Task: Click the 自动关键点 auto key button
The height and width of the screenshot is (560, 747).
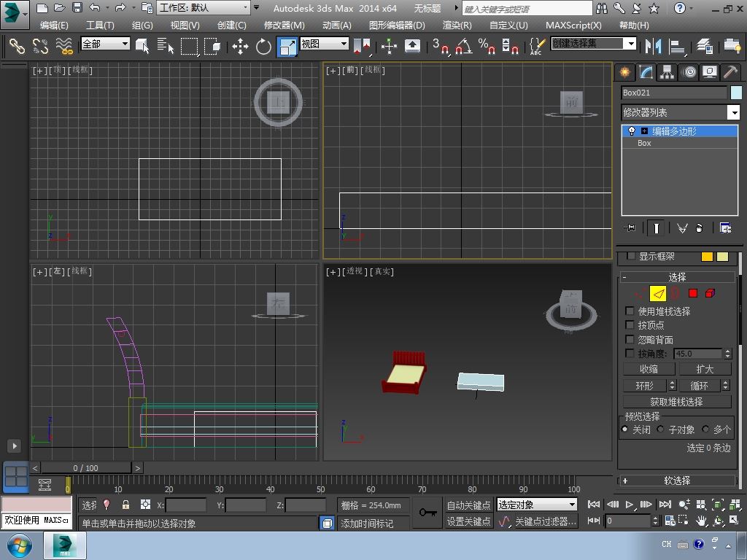Action: point(468,505)
